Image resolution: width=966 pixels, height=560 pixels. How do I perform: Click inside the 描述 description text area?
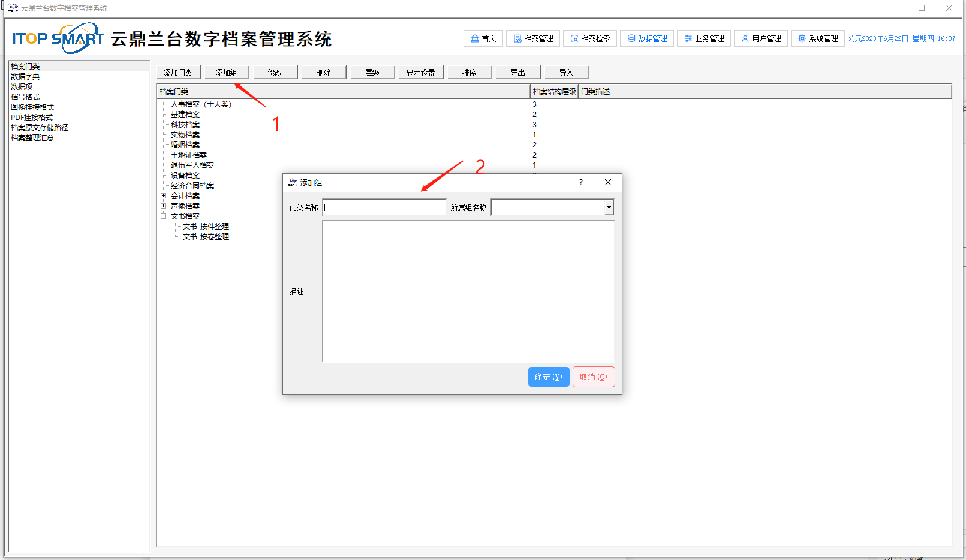click(x=468, y=291)
